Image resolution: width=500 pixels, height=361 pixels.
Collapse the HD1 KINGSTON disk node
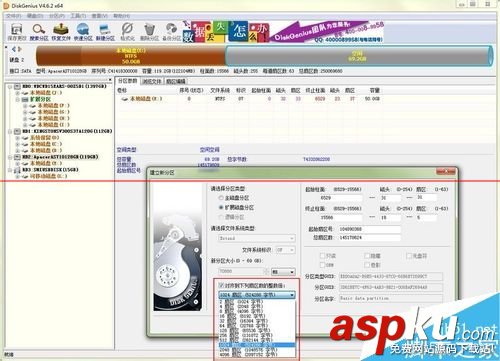click(x=10, y=131)
